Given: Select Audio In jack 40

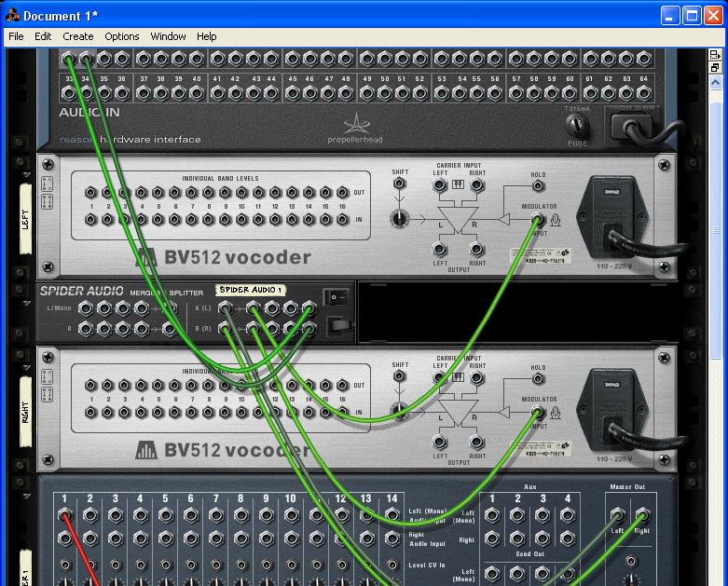Looking at the screenshot, I should pyautogui.click(x=197, y=93).
